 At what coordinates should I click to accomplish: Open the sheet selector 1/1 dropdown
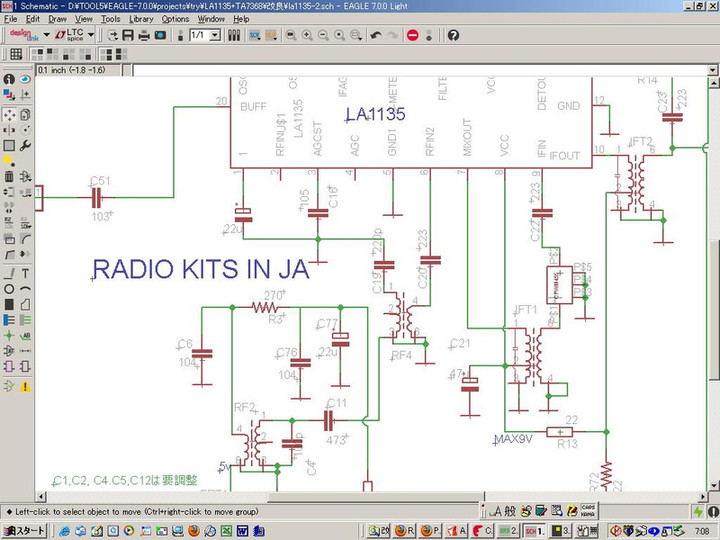(x=214, y=35)
